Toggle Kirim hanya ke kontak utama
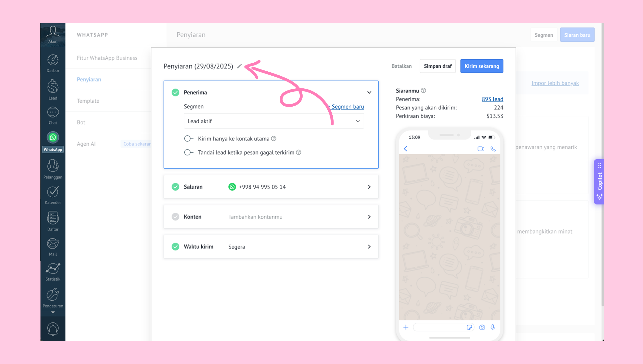 tap(188, 139)
